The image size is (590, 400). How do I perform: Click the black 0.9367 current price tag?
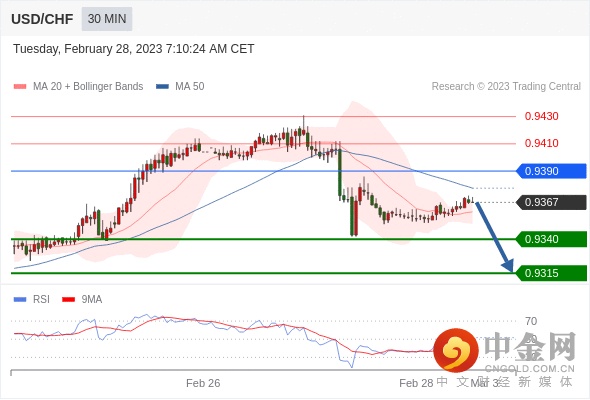click(551, 202)
